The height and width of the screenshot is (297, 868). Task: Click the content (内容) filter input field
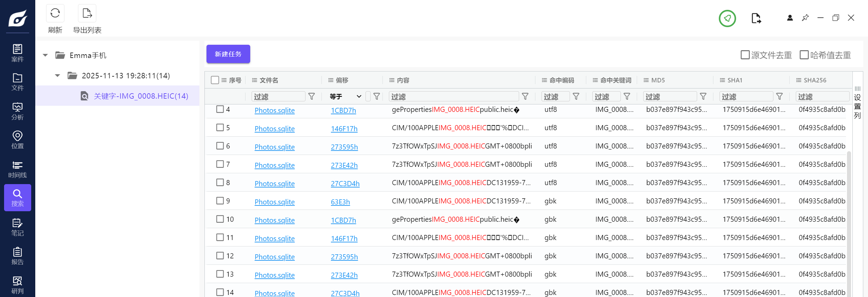tap(453, 97)
